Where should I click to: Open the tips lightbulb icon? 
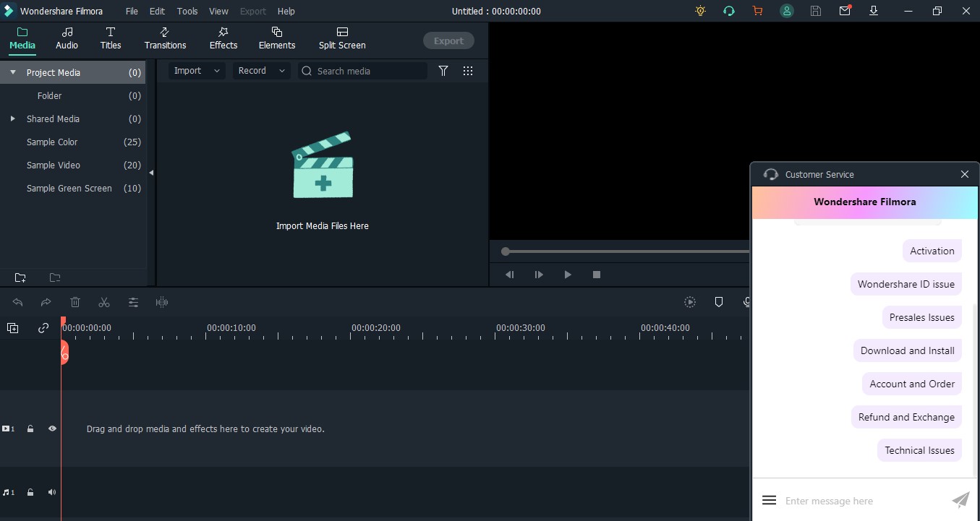pos(699,11)
